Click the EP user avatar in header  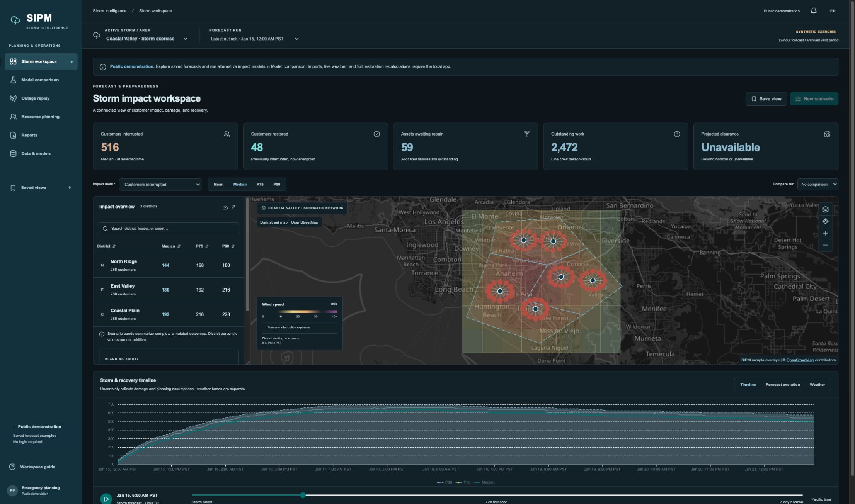[x=833, y=11]
